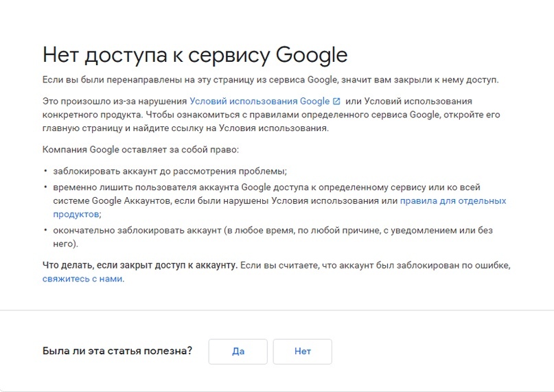Image resolution: width=554 pixels, height=392 pixels.
Task: Click the 'Компания Google оставляет за собой право' line
Action: pyautogui.click(x=141, y=150)
